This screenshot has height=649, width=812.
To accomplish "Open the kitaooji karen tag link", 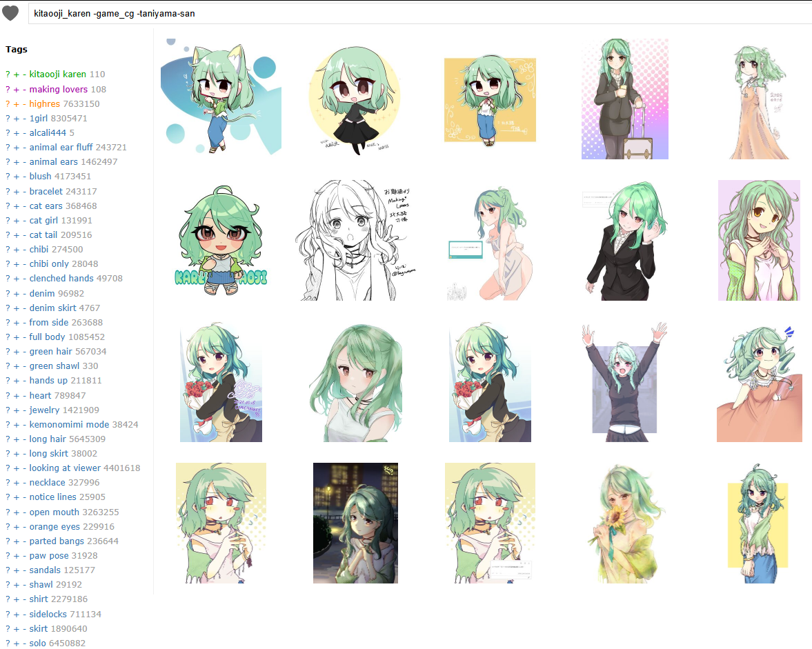I will [58, 74].
